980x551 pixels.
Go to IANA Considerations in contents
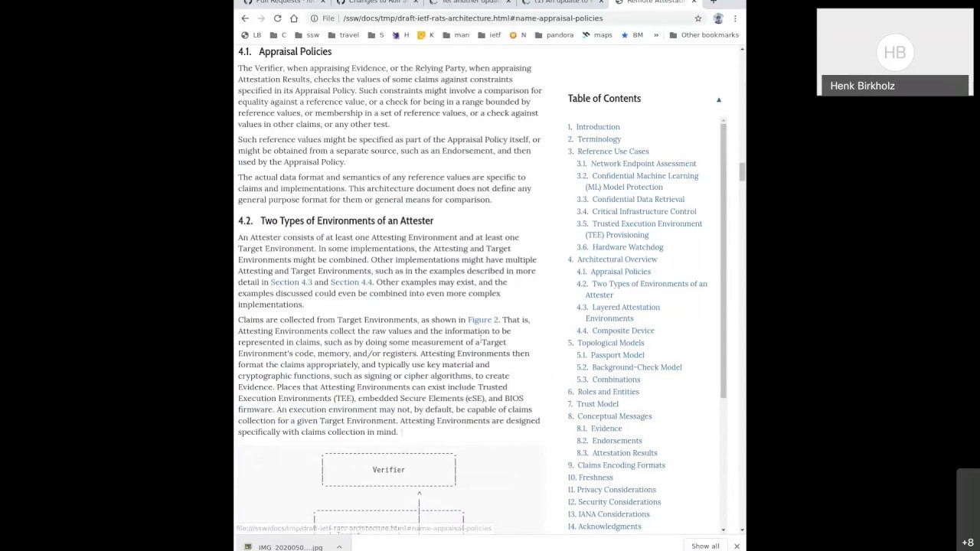coord(614,514)
